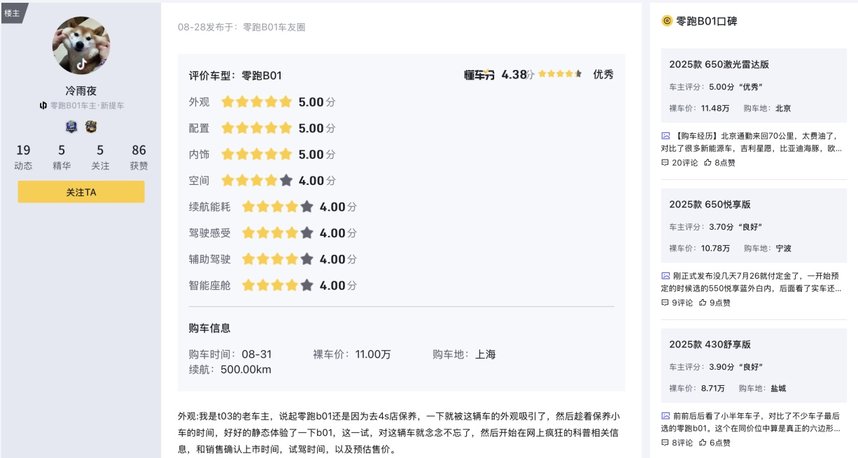Click the 购车信息 heading
The width and height of the screenshot is (858, 458).
(x=210, y=328)
